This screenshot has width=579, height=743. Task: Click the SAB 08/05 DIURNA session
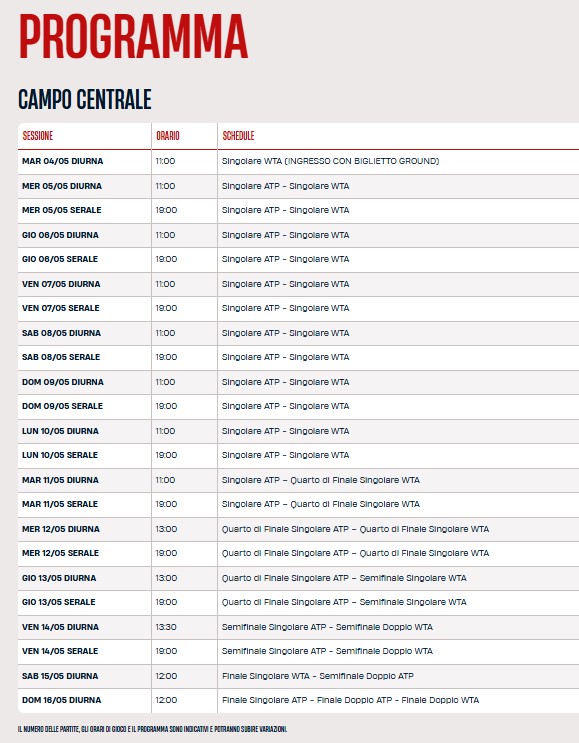pos(61,333)
